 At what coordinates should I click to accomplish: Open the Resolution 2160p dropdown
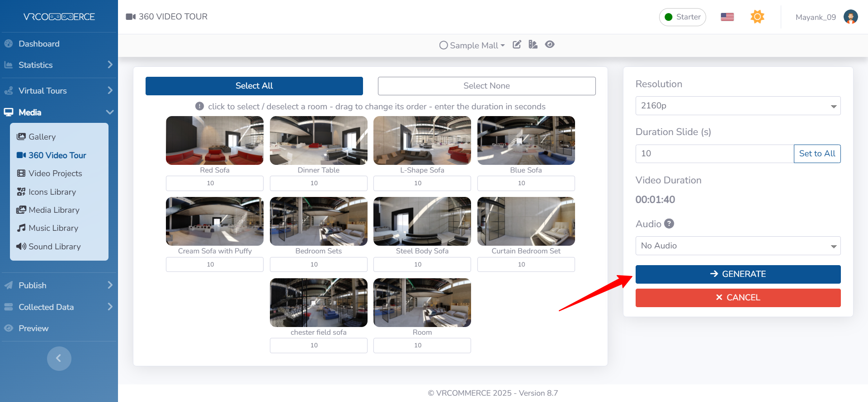(x=737, y=106)
